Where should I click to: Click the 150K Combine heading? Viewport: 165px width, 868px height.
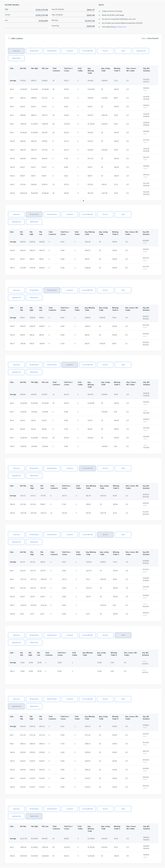point(17,38)
